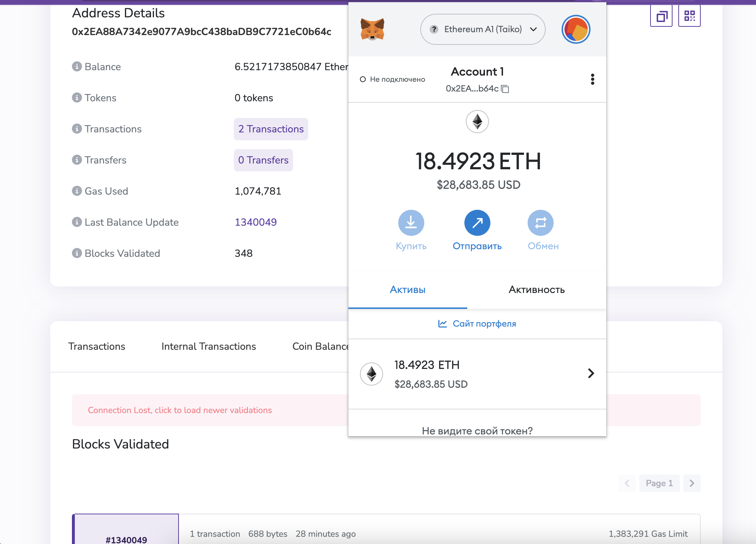
Task: Open the account avatar menu
Action: [576, 29]
